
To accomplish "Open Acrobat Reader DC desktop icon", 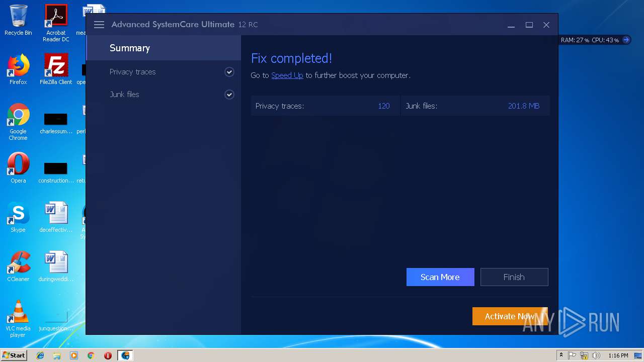I will tap(56, 23).
